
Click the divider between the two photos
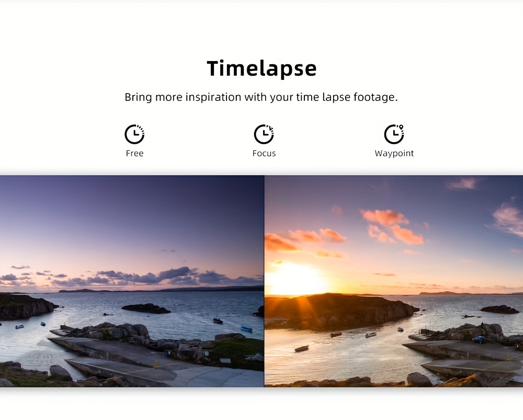tap(264, 281)
